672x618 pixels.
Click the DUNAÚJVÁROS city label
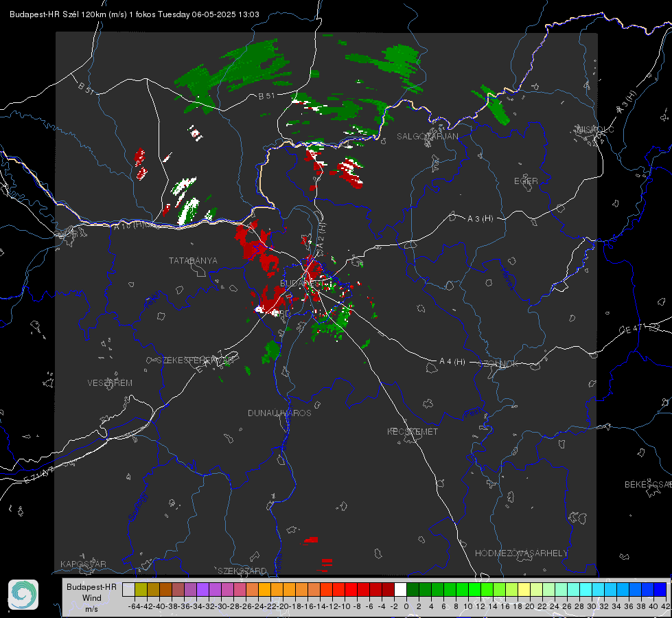279,413
